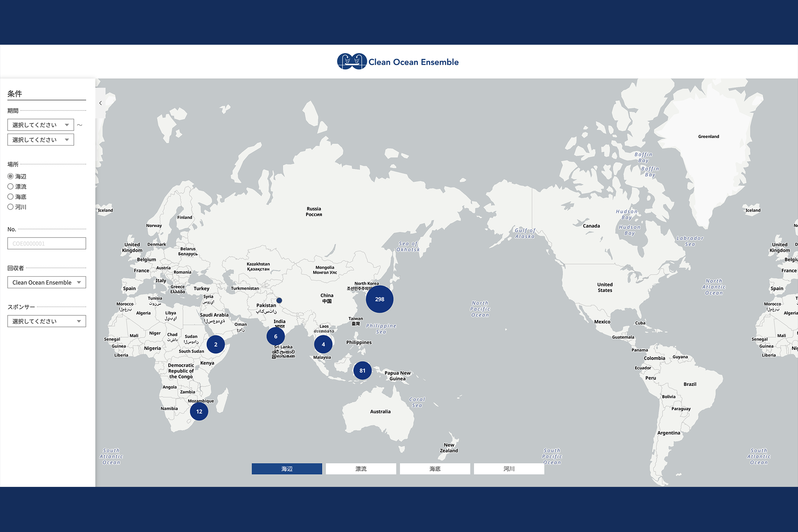The height and width of the screenshot is (532, 798).
Task: Click the Clean Ocean Ensemble logo
Action: (398, 62)
